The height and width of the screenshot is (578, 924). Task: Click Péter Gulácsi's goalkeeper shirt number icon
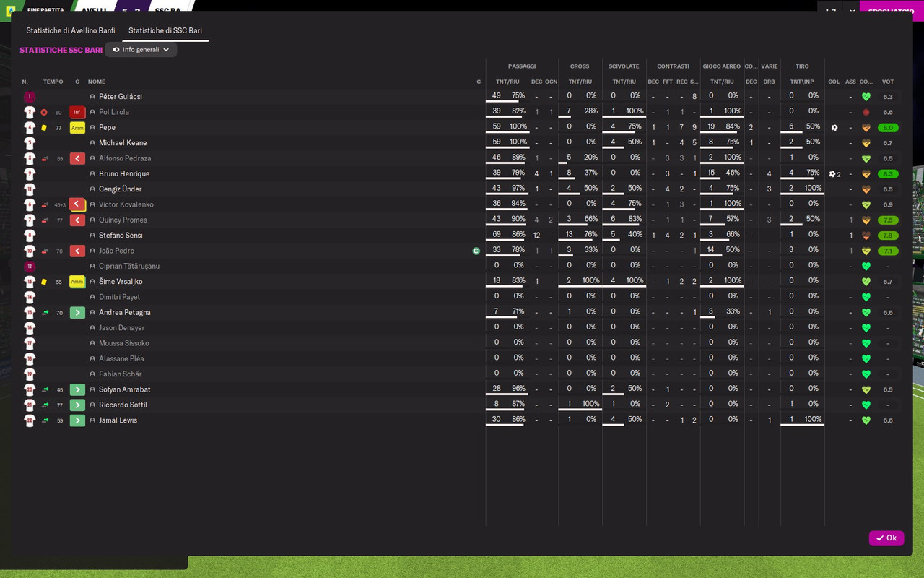click(29, 97)
